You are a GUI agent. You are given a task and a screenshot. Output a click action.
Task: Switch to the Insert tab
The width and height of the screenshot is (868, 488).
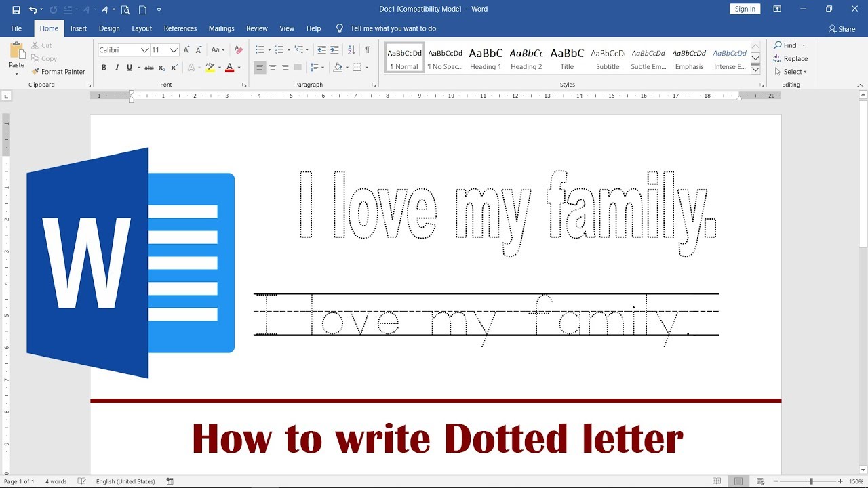(x=79, y=28)
